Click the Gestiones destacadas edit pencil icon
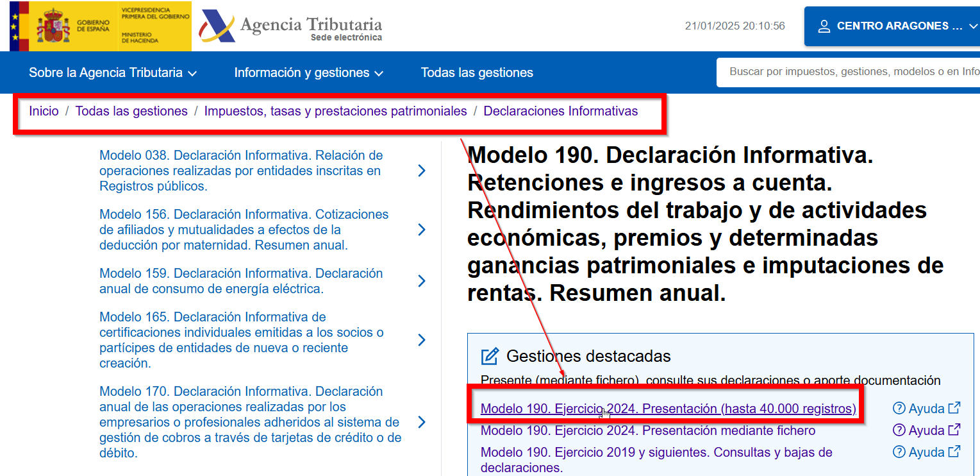Image resolution: width=980 pixels, height=476 pixels. (490, 356)
